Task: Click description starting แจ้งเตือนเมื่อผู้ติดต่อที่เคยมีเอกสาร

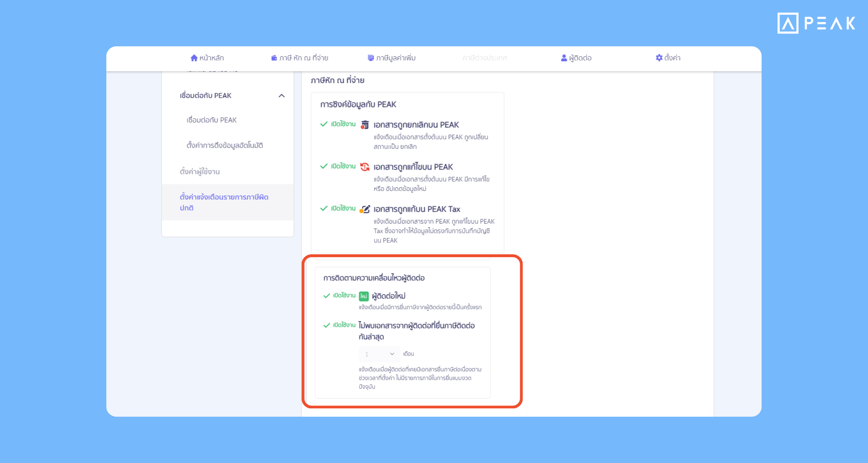Action: 420,378
